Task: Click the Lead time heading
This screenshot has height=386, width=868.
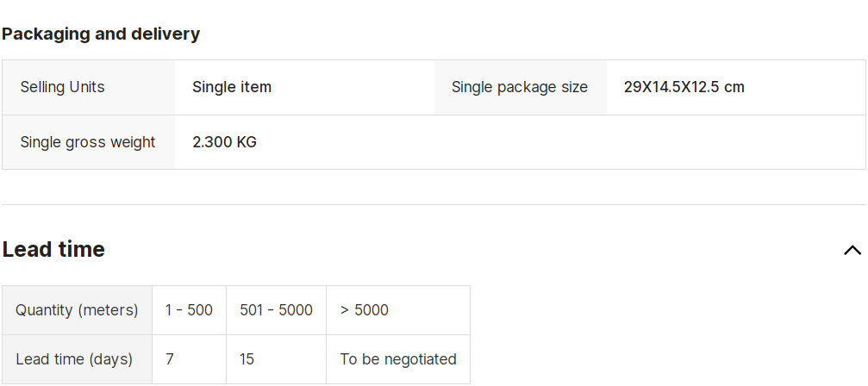Action: pos(53,249)
